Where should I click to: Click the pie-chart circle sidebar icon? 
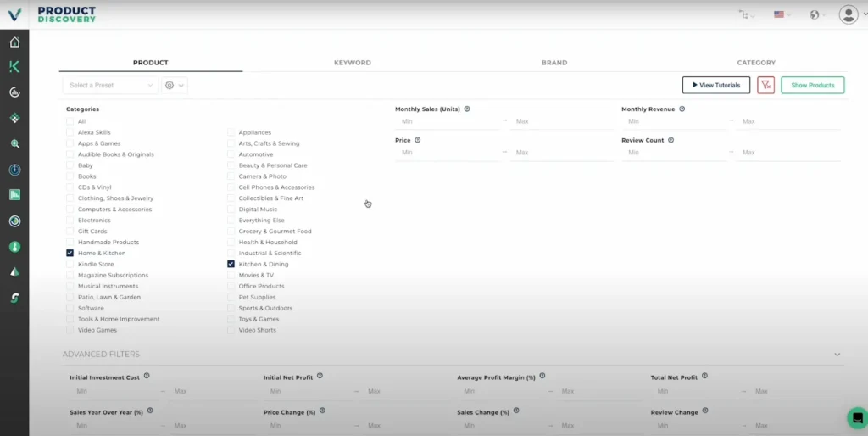coord(15,92)
